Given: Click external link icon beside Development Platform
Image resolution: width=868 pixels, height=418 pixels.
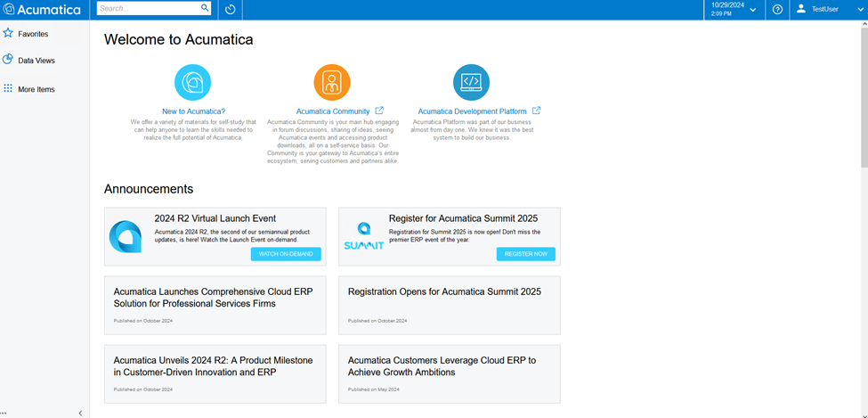Looking at the screenshot, I should point(536,111).
